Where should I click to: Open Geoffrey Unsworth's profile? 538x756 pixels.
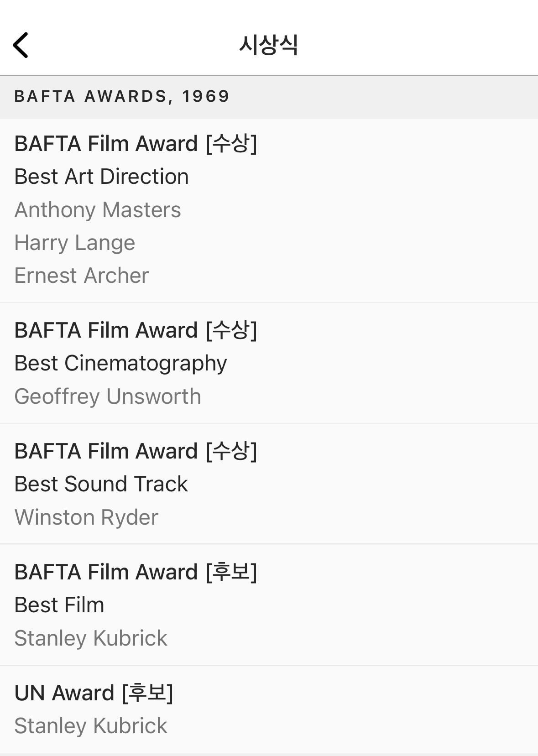[x=108, y=396]
